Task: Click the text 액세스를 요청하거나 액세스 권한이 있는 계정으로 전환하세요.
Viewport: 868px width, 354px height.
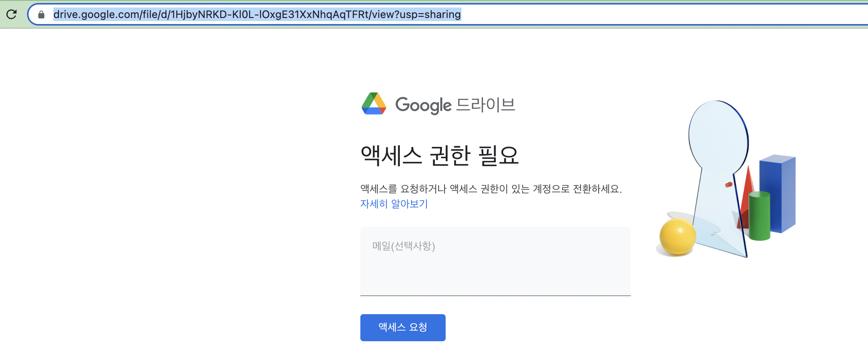Action: point(491,189)
